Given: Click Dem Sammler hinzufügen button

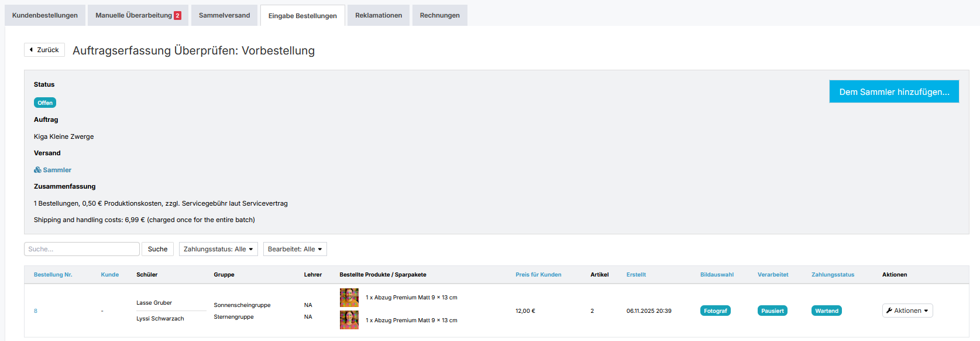Looking at the screenshot, I should [894, 91].
